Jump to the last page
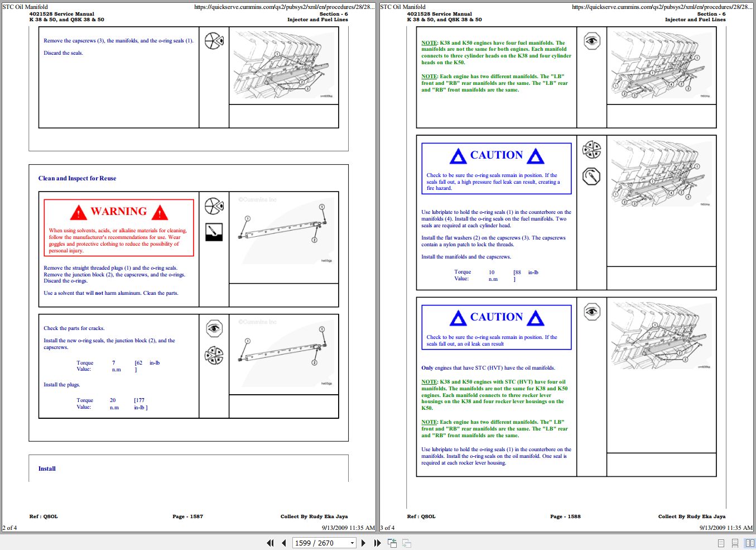Viewport: 756px width, 550px height. click(377, 543)
